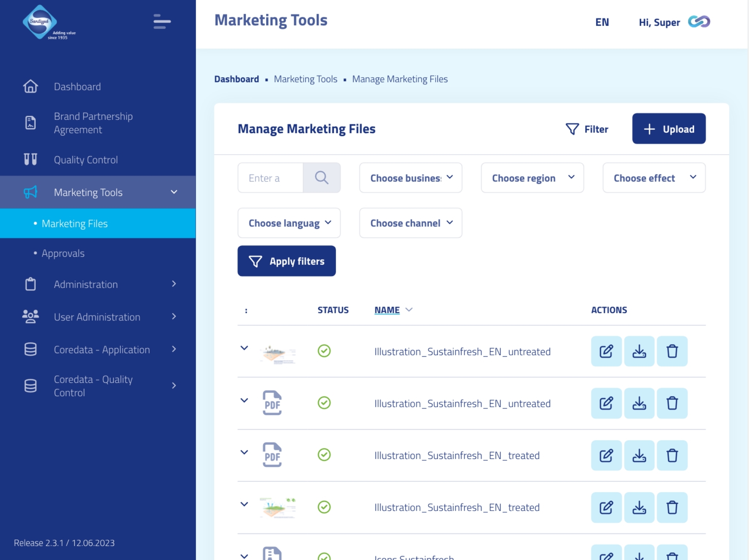Open the Choose effect dropdown

pos(654,178)
